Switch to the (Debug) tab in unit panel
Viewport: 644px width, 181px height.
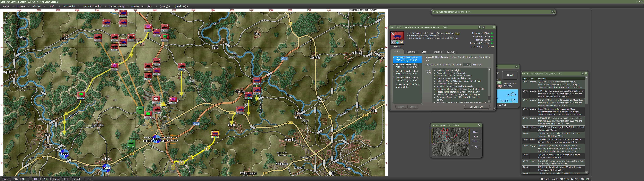click(451, 52)
